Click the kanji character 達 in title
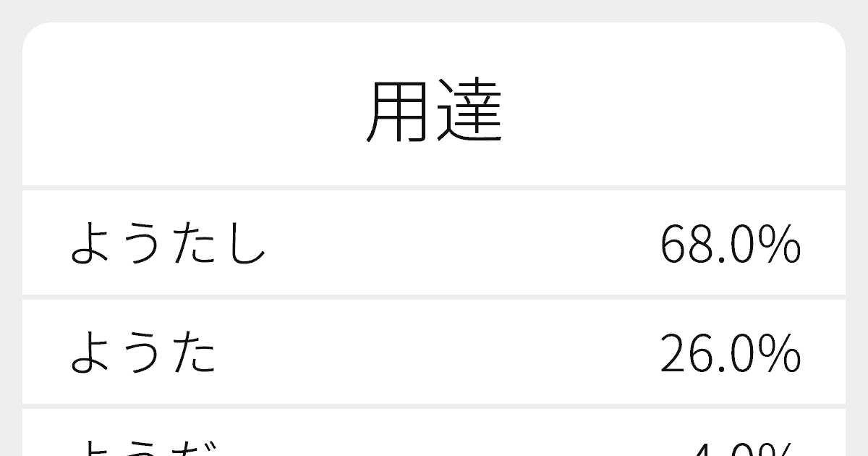Screen dimensions: 868x456 click(469, 112)
